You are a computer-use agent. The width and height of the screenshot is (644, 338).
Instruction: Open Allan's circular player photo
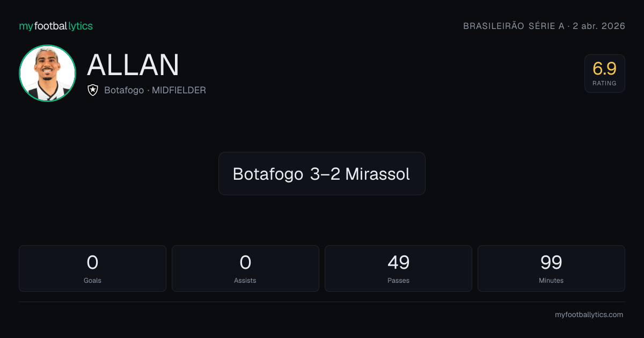(47, 73)
